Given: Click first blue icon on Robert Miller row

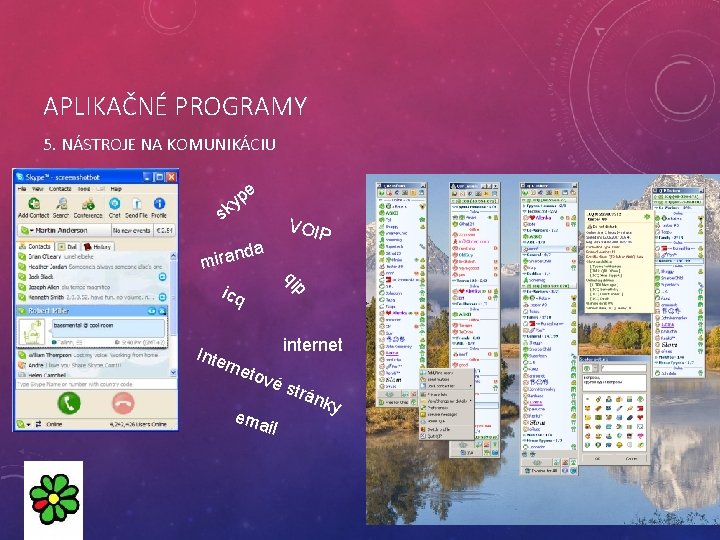Looking at the screenshot, I should click(x=152, y=311).
